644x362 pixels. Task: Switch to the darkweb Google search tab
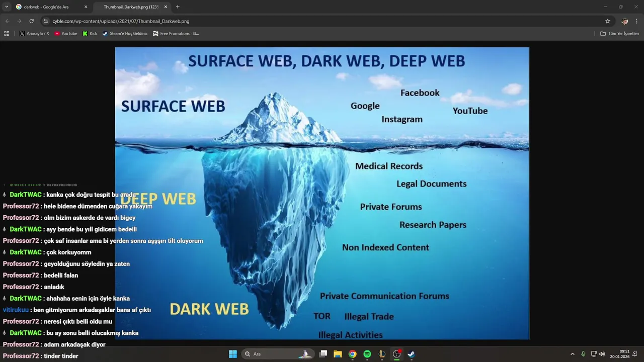click(52, 7)
